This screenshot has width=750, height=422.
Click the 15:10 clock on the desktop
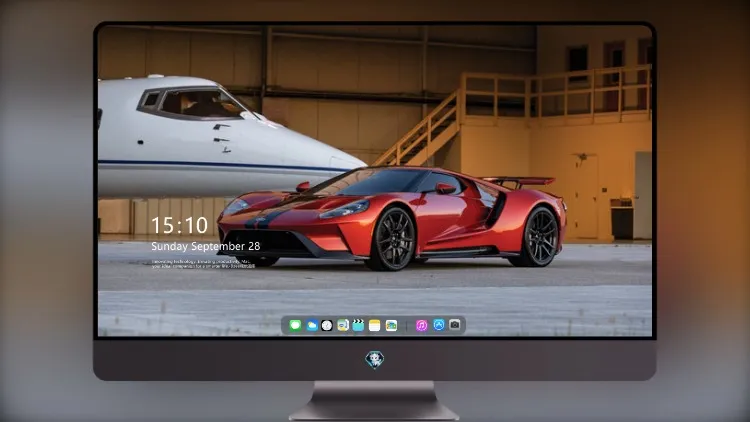[179, 225]
